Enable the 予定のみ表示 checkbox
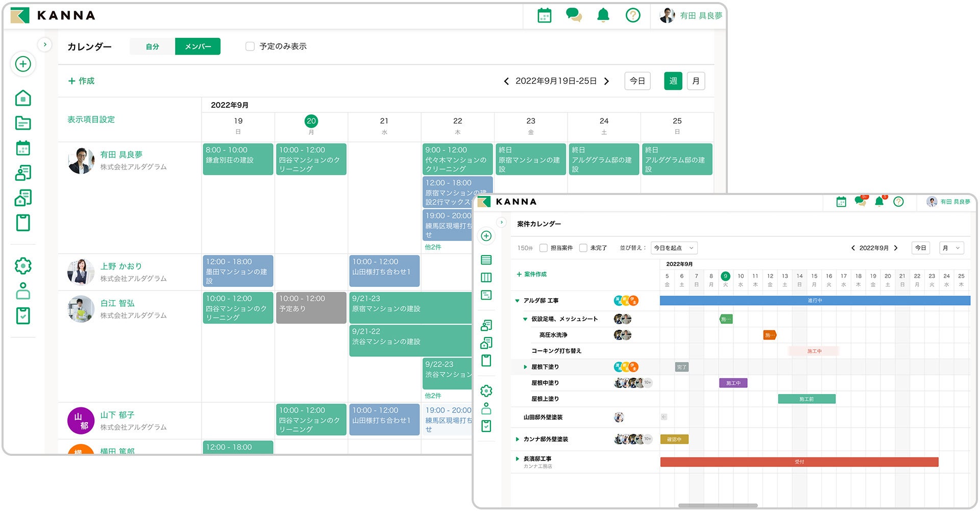 click(x=250, y=46)
